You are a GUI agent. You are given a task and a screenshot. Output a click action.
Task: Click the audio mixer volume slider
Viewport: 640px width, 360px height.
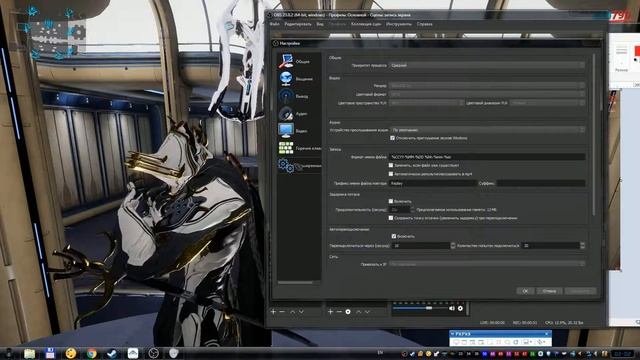point(419,308)
